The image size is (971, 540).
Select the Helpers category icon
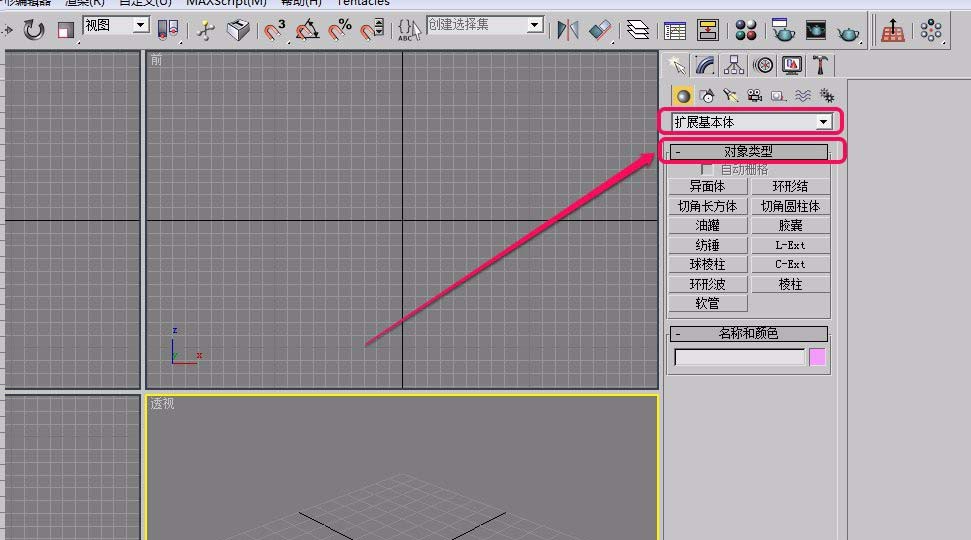(778, 96)
